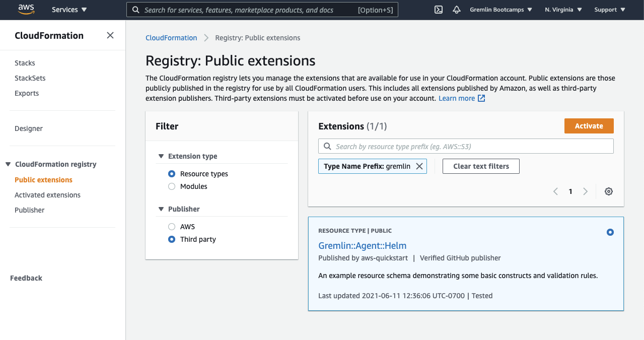
Task: Open Designer in the sidebar
Action: pos(29,128)
